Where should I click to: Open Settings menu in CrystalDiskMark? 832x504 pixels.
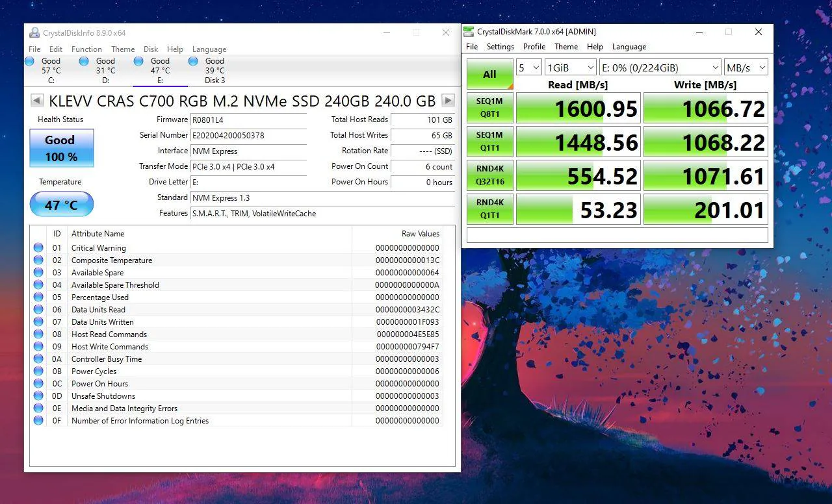tap(500, 47)
